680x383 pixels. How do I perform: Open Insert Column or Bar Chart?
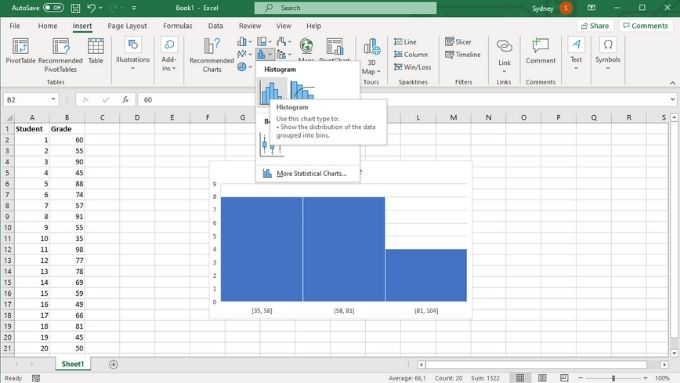point(244,42)
